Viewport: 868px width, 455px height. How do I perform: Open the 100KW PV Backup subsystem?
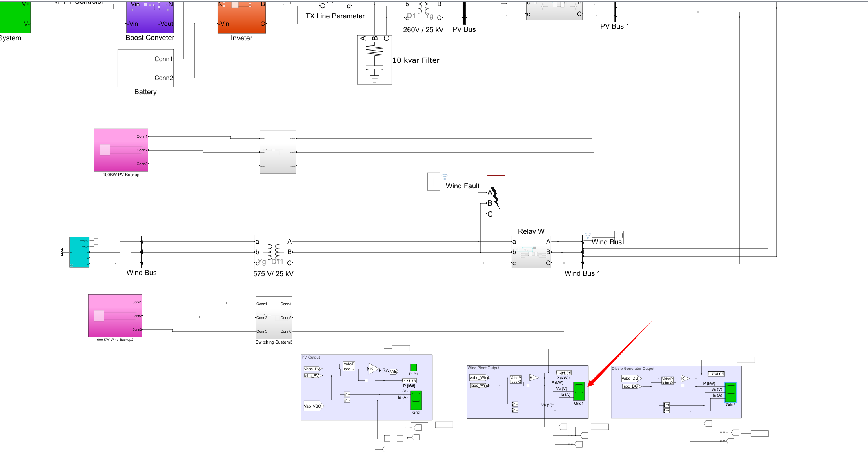coord(121,150)
